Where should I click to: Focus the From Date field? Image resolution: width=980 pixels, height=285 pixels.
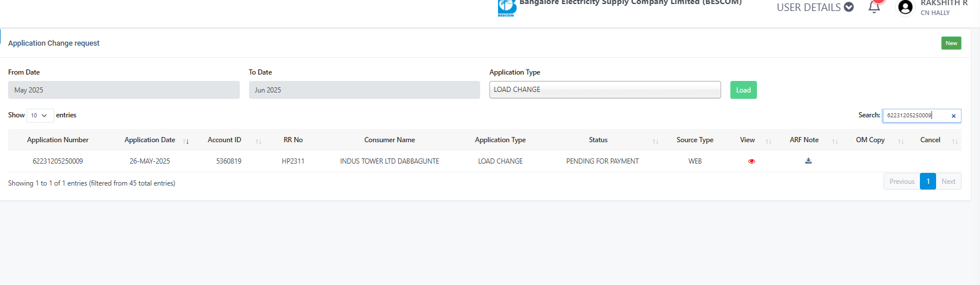click(124, 90)
